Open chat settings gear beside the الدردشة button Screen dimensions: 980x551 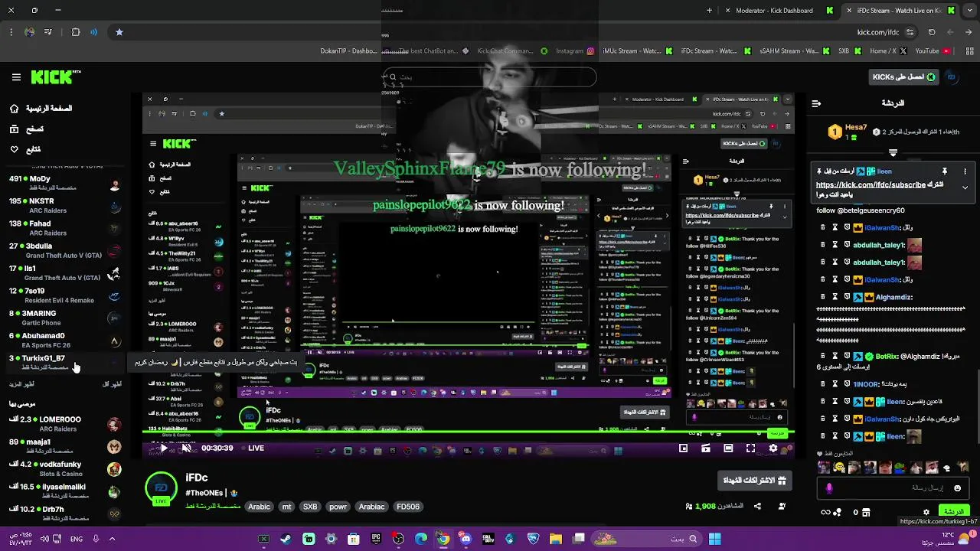(926, 512)
